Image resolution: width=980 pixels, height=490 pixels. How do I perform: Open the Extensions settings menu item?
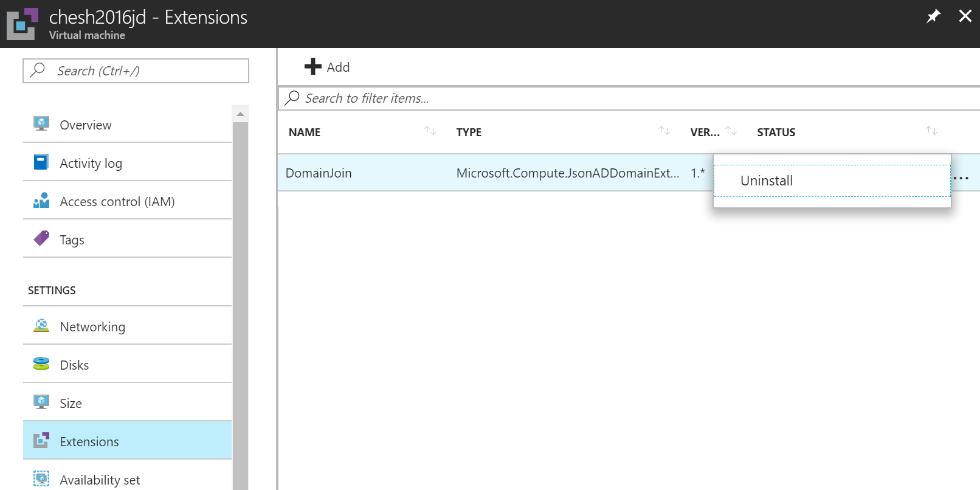[x=89, y=441]
